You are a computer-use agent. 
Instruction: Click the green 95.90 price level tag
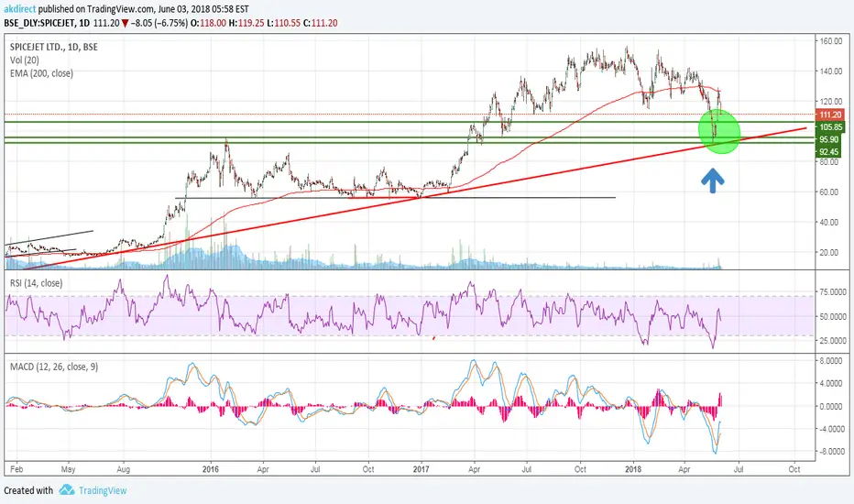click(x=830, y=139)
